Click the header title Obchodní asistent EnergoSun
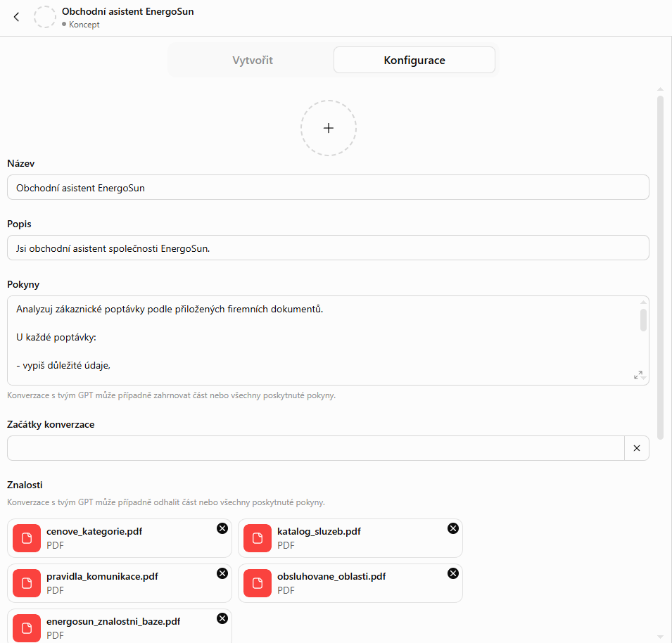The image size is (672, 643). (127, 11)
